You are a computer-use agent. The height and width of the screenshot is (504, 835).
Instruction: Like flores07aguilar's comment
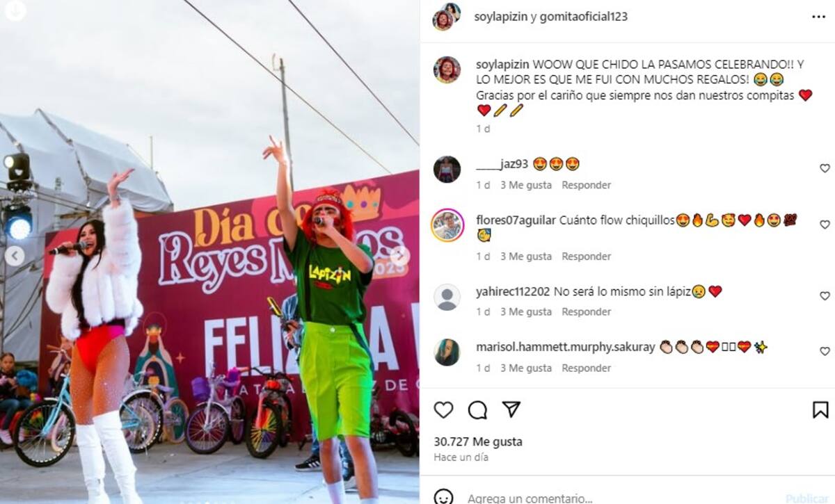pos(825,225)
